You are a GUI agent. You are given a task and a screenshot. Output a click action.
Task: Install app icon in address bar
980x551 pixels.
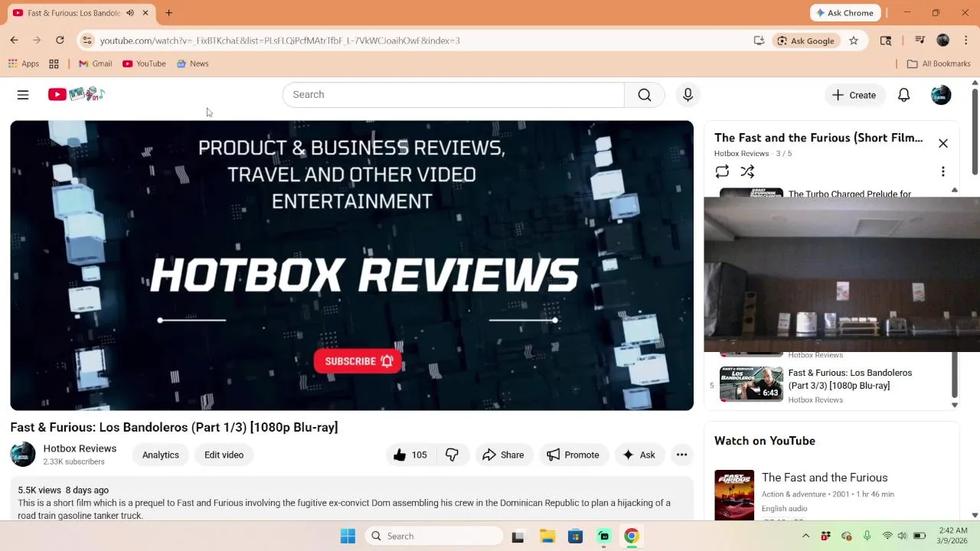(759, 41)
